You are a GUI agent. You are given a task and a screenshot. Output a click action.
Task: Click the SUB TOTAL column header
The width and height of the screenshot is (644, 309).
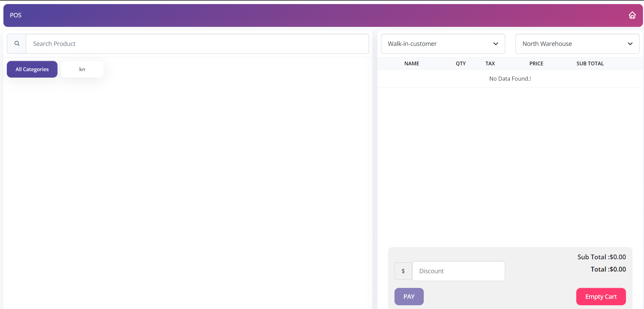click(x=590, y=64)
